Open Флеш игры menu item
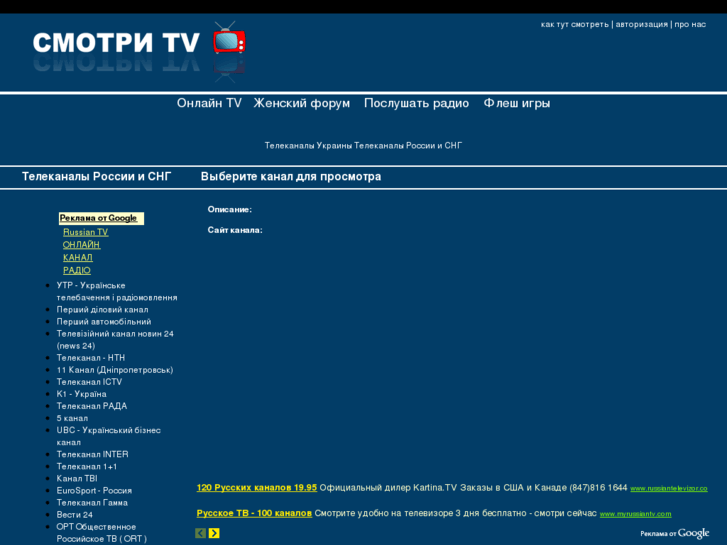727x545 pixels. point(517,103)
